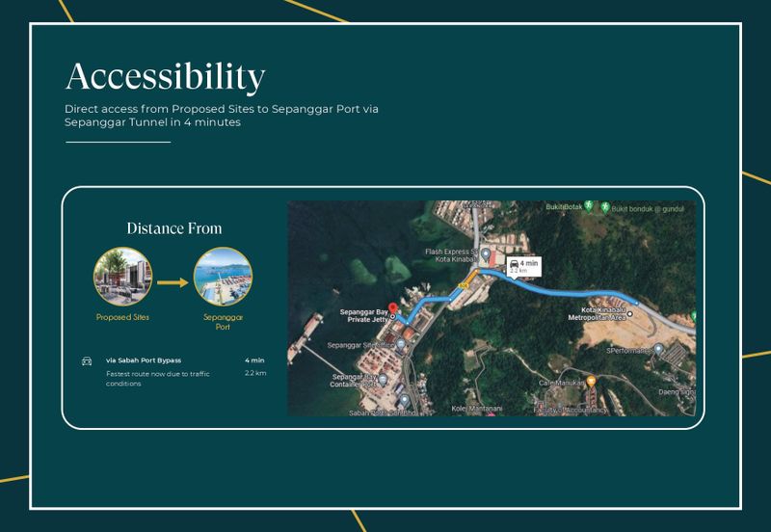Click the Kota Kinabalu Metropolitan Area dot
The width and height of the screenshot is (771, 532).
tap(630, 313)
